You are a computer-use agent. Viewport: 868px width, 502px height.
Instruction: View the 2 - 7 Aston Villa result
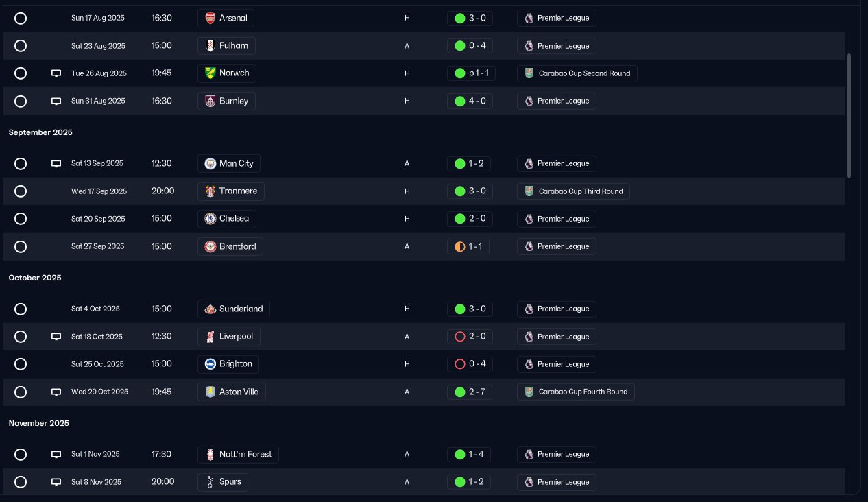click(x=470, y=392)
